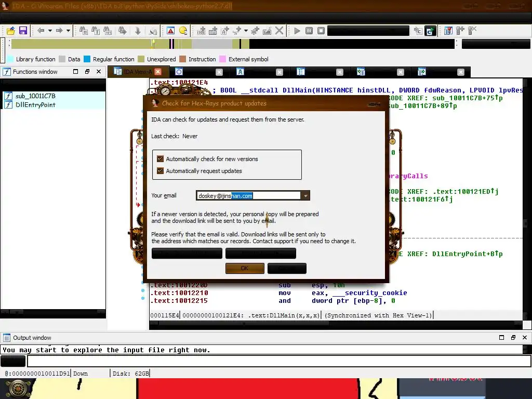Click the yellow circle toolbar icon
The height and width of the screenshot is (399, 532).
[x=183, y=31]
